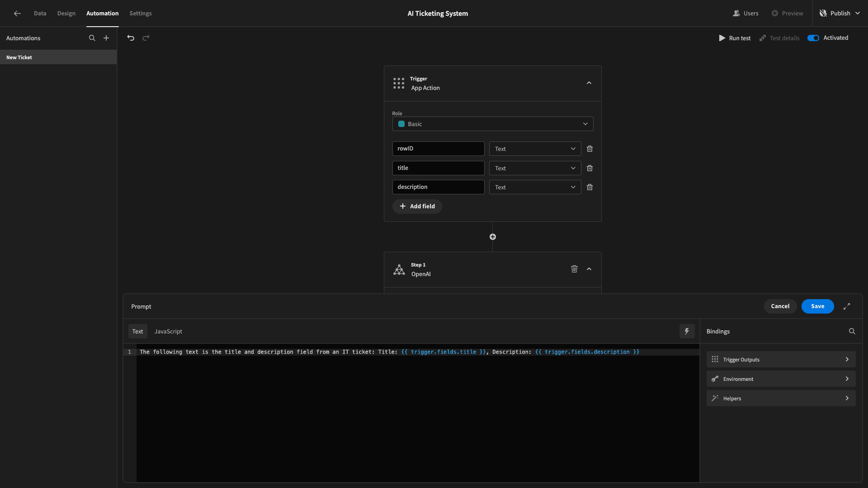
Task: Expand the Prompt editor to fullscreen
Action: pyautogui.click(x=847, y=306)
